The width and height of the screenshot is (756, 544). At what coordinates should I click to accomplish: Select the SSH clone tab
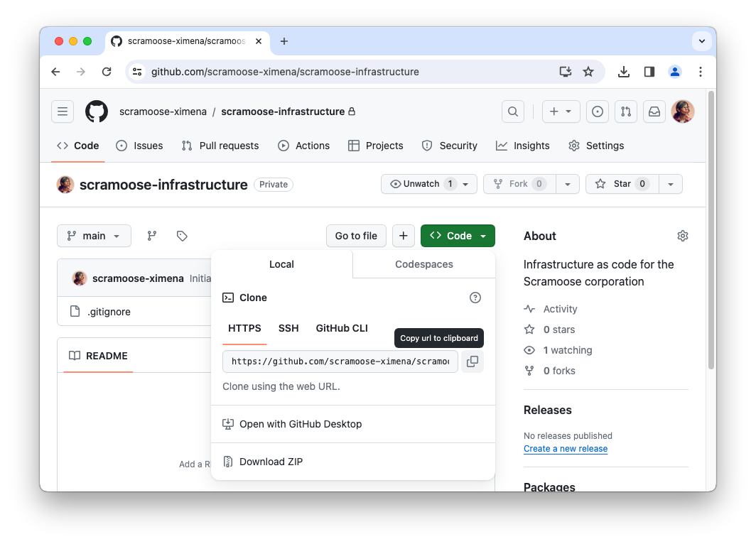(x=288, y=328)
